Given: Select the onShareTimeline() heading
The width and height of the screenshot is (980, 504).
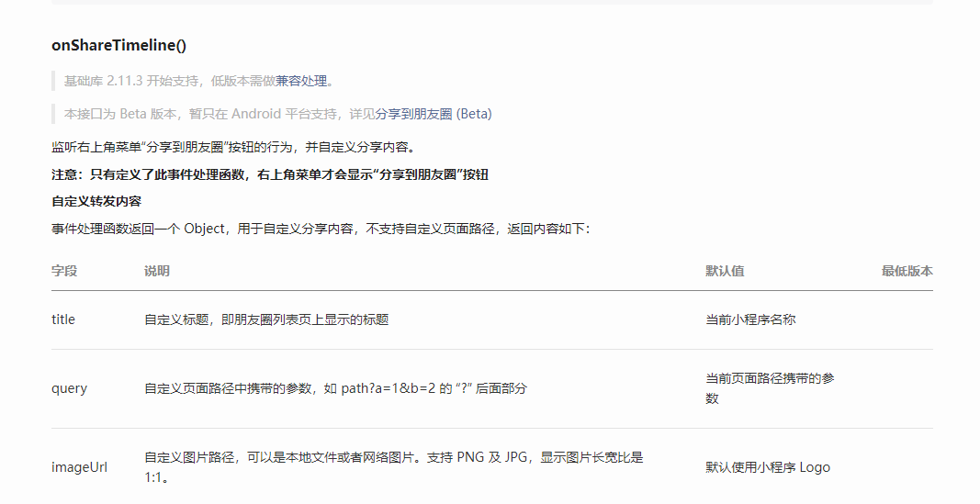Looking at the screenshot, I should [118, 45].
